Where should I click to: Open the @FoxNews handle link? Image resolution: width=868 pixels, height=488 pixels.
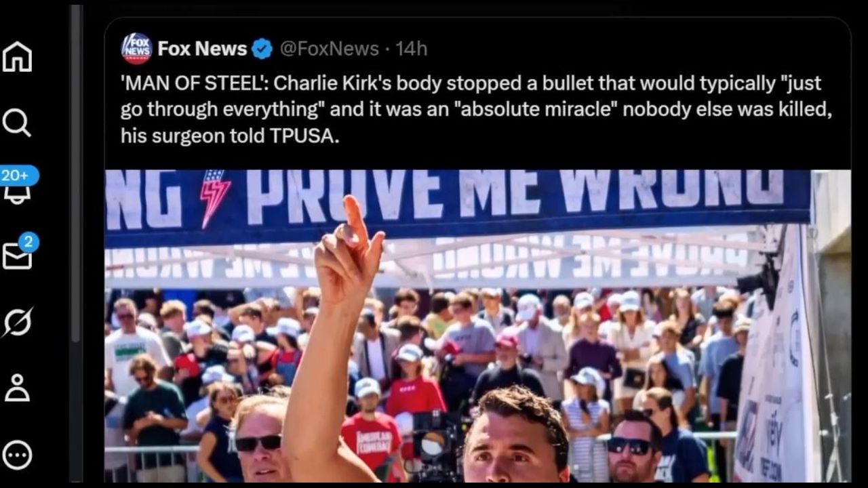pos(329,49)
